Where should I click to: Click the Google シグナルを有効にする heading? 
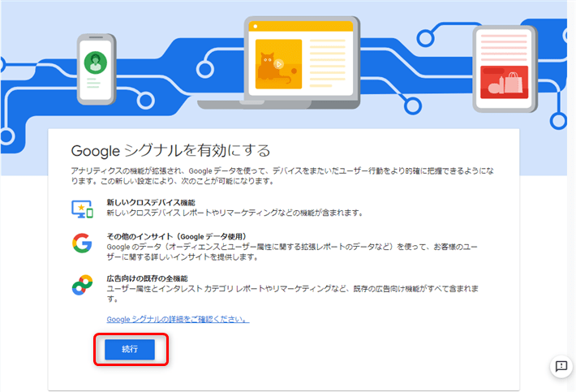(x=170, y=151)
